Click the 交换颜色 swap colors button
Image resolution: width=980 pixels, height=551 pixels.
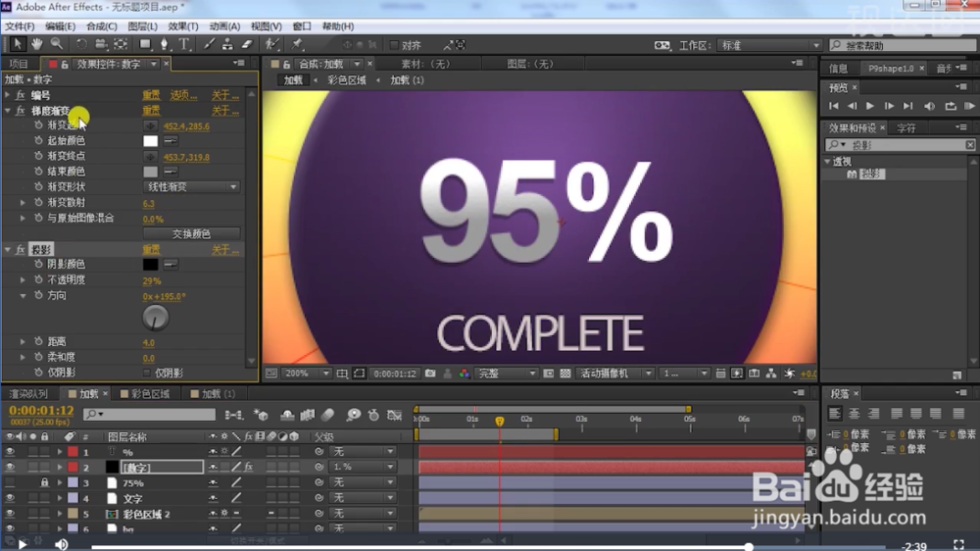point(191,234)
